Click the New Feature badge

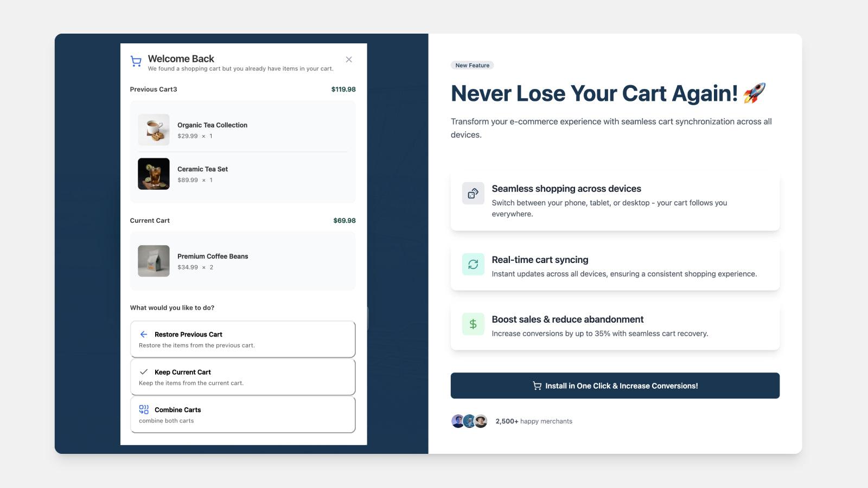pos(471,65)
